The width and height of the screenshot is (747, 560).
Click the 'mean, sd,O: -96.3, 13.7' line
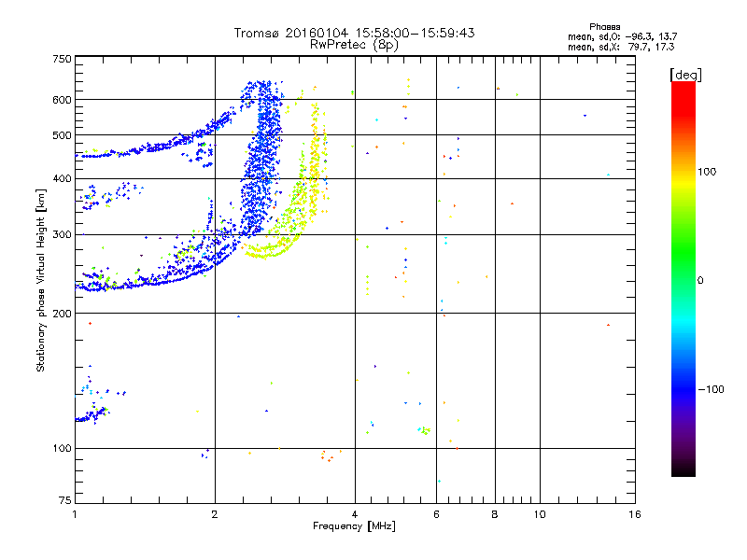click(622, 36)
